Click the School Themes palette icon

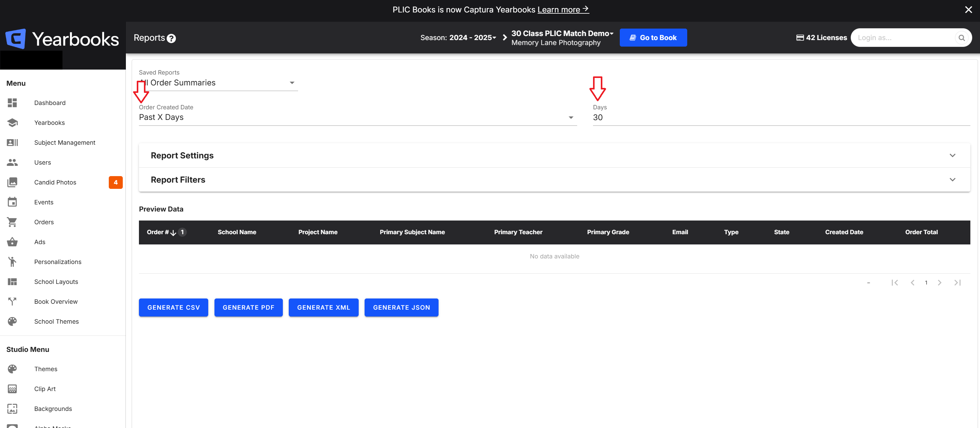[12, 321]
